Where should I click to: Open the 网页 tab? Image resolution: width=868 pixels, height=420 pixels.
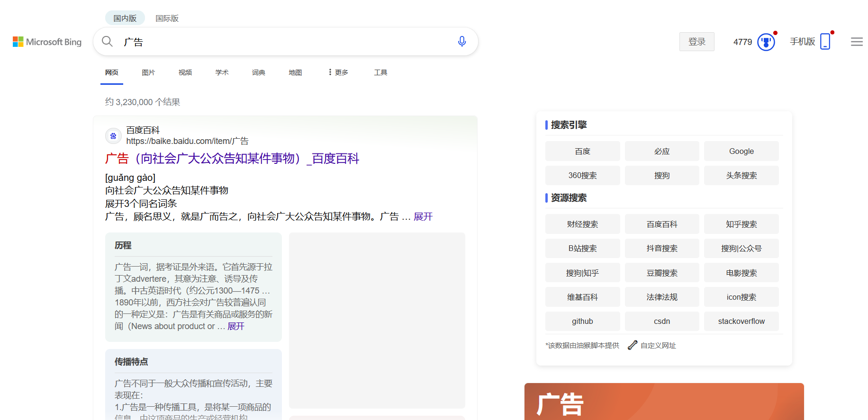(x=112, y=72)
